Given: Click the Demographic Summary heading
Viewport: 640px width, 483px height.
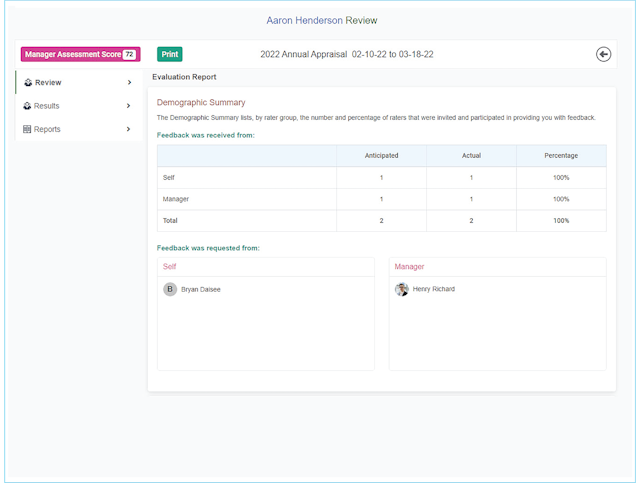Looking at the screenshot, I should point(201,102).
